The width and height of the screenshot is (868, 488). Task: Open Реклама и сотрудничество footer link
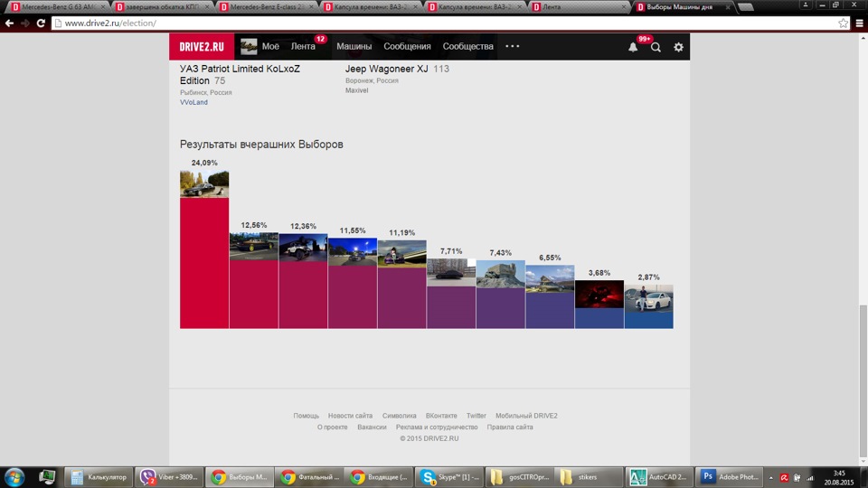point(437,427)
